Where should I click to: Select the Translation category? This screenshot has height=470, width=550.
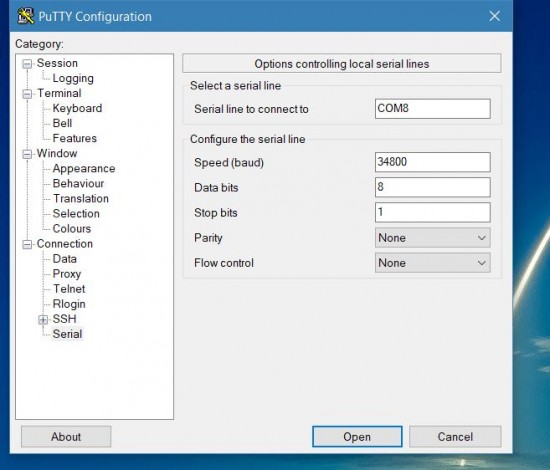tap(81, 199)
